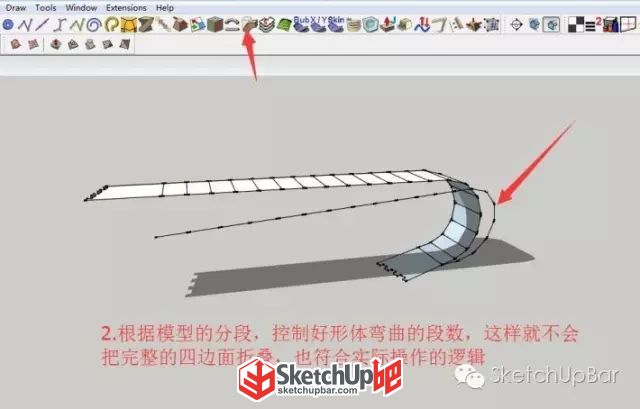Click the grid cage lattice icon
This screenshot has width=640, height=409.
(491, 25)
